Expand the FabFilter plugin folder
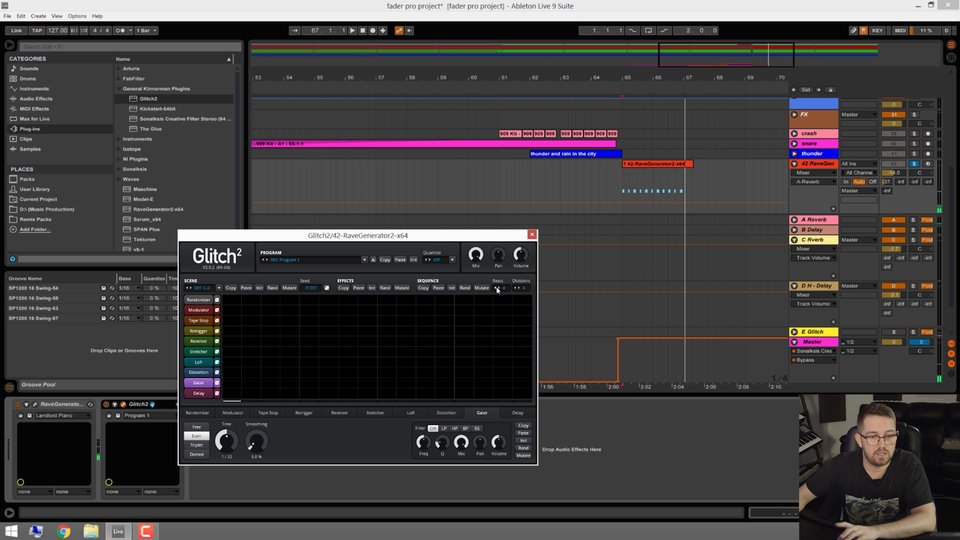Viewport: 960px width, 540px height. pos(118,78)
